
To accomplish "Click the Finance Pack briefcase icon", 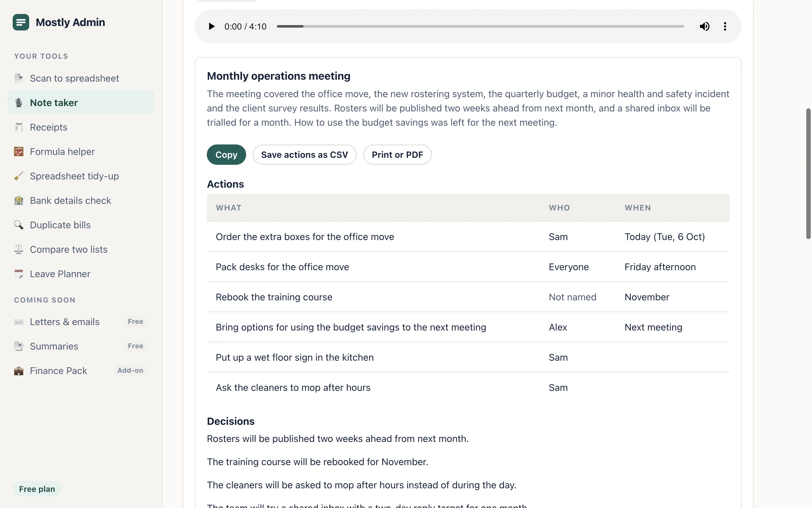I will [19, 371].
